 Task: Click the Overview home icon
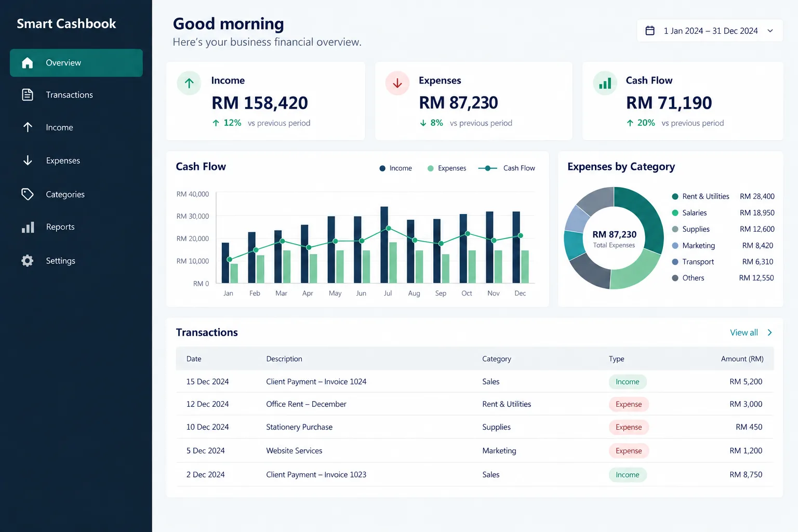pyautogui.click(x=28, y=63)
